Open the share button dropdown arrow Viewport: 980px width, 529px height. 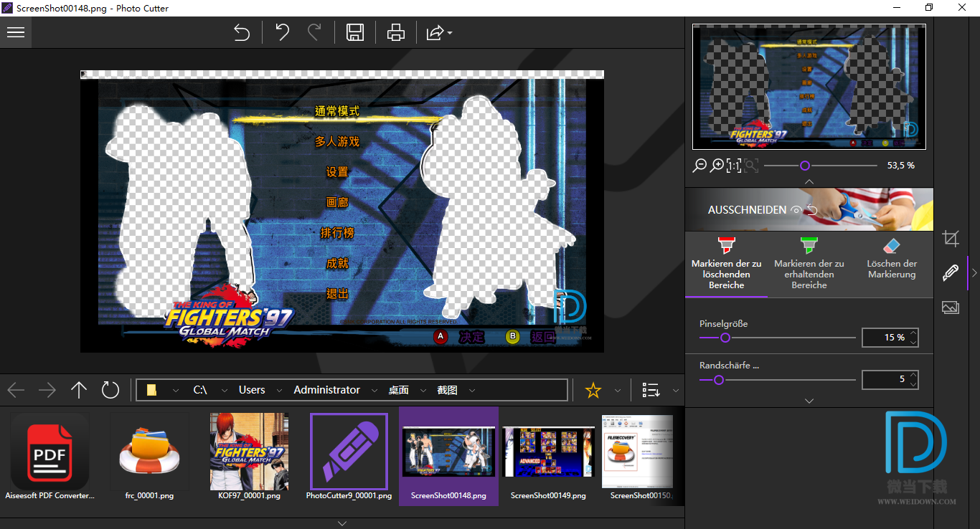tap(450, 33)
